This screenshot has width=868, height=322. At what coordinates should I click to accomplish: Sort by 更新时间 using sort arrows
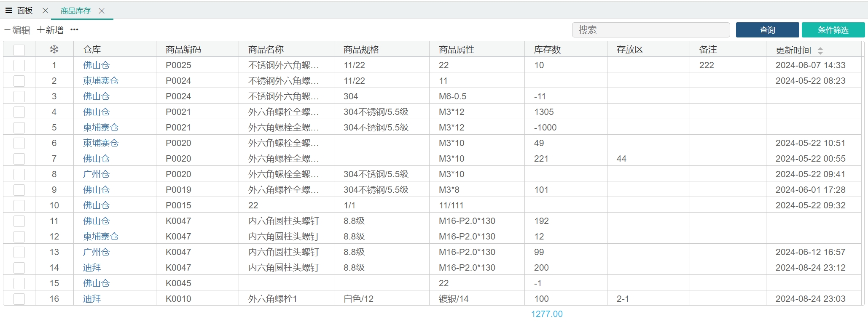click(820, 51)
